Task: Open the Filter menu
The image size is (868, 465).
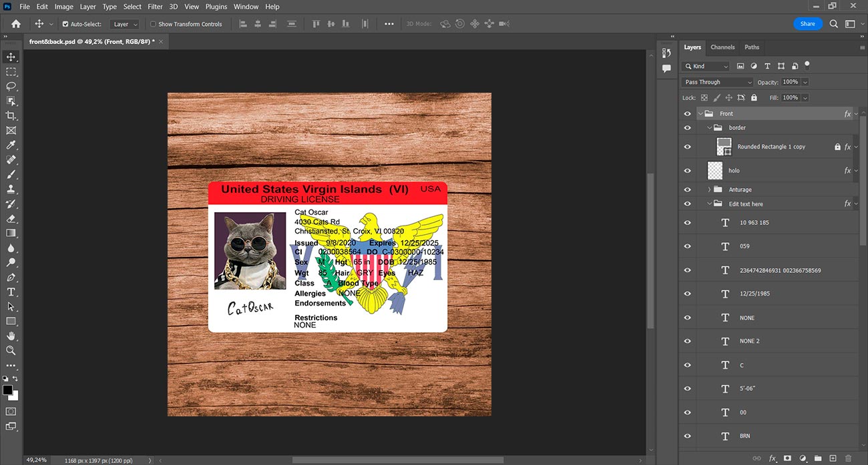Action: coord(155,7)
